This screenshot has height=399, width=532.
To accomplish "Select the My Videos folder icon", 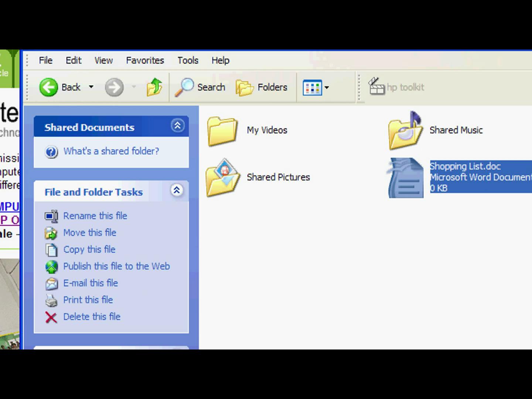I will click(x=222, y=131).
